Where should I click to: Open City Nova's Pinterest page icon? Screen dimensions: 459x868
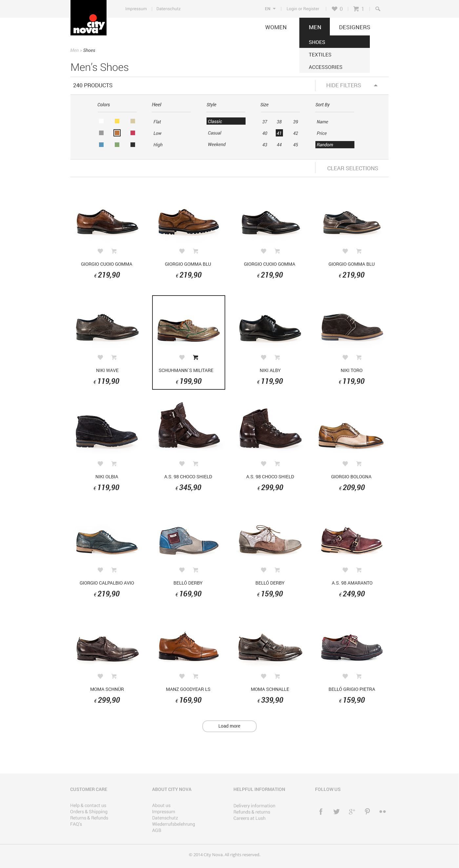tap(367, 811)
